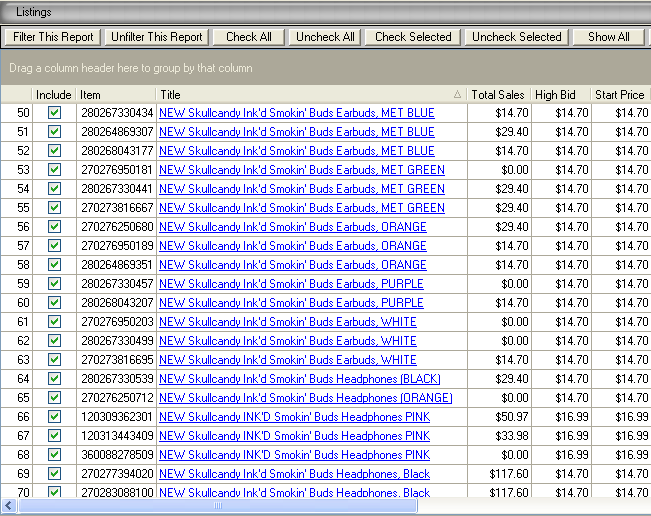The width and height of the screenshot is (651, 516).
Task: Toggle Include checkbox on row 52
Action: [x=54, y=151]
